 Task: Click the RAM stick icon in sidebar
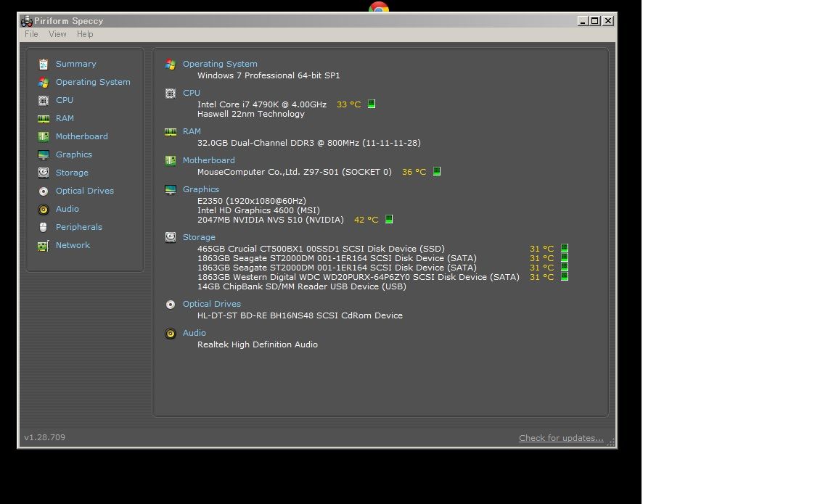44,119
